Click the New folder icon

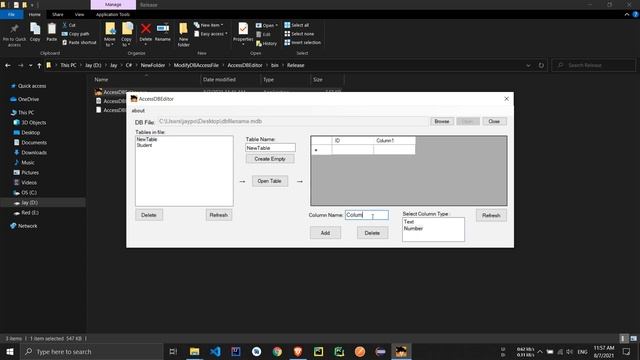183,29
